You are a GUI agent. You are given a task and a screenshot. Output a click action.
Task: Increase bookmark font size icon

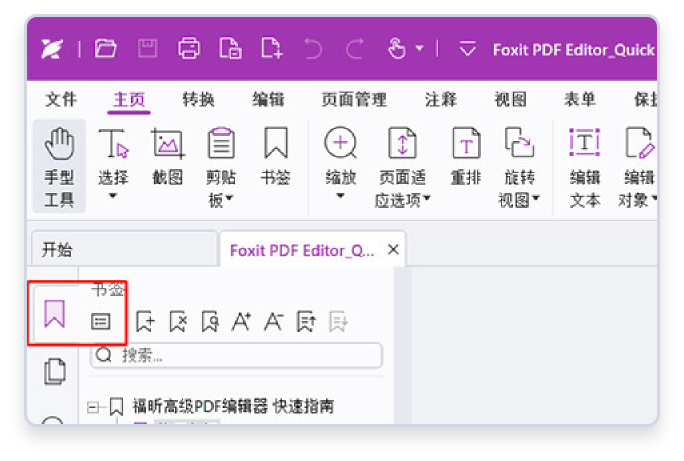click(241, 321)
